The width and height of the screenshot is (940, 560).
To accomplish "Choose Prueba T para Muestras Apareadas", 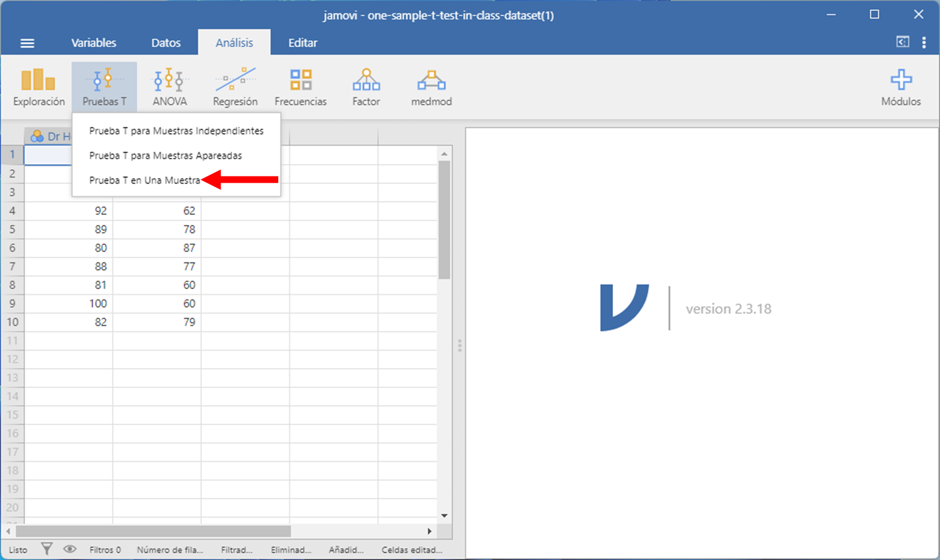I will (165, 156).
